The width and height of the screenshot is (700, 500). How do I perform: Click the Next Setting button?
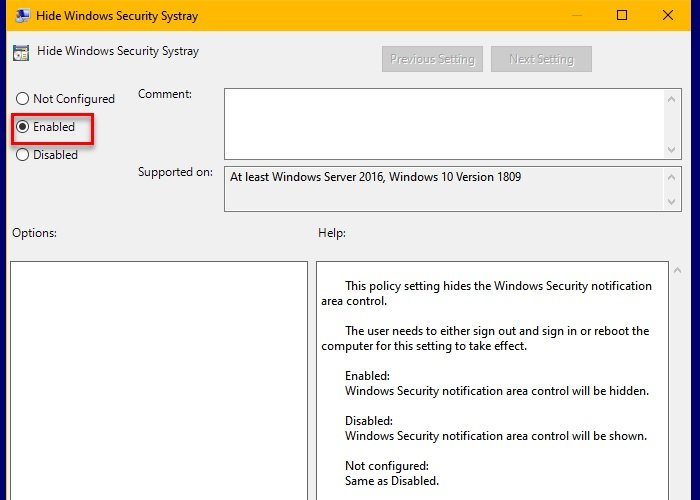tap(541, 59)
